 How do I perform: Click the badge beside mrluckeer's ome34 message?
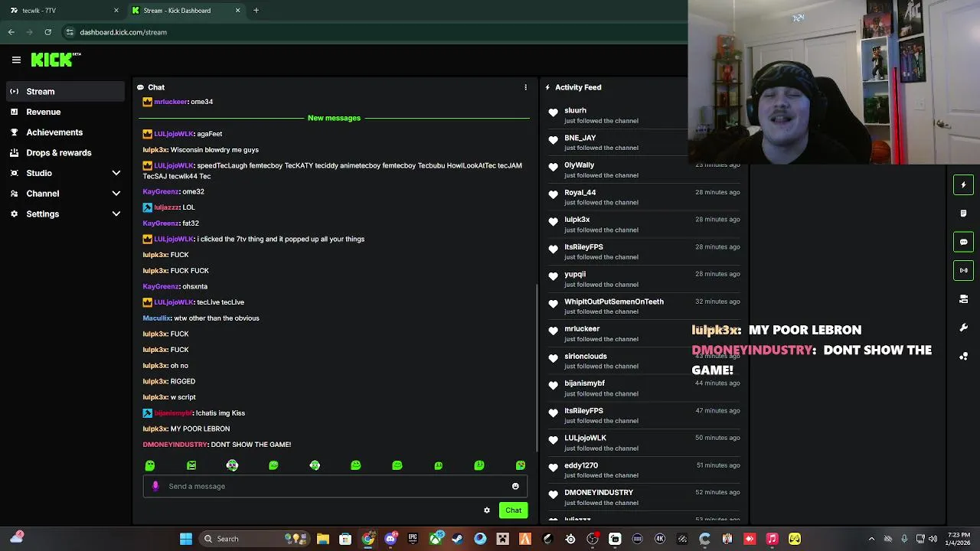[147, 102]
